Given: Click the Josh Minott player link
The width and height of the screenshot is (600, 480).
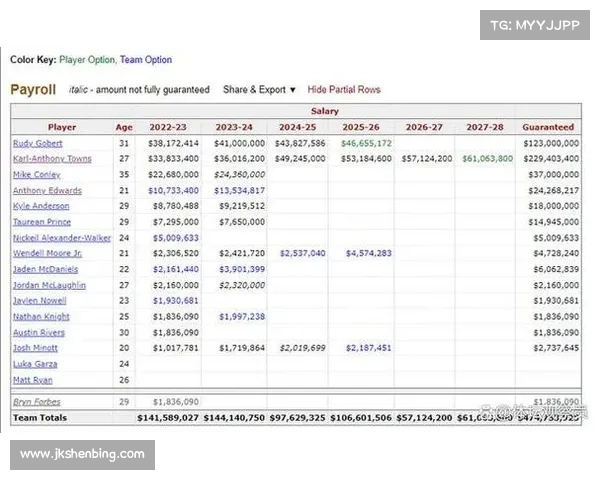Looking at the screenshot, I should point(35,348).
